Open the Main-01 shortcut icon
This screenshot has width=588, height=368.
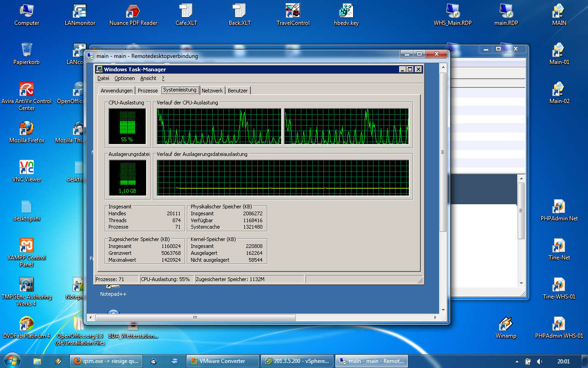[x=559, y=53]
